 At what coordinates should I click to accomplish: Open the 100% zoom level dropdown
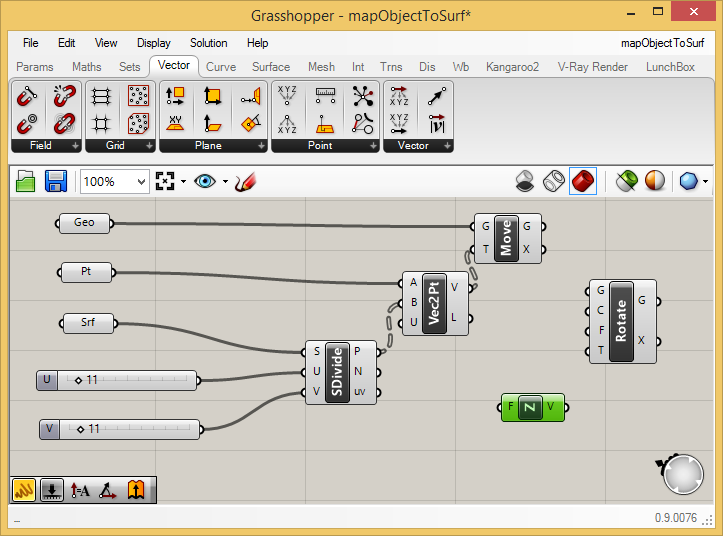pos(115,182)
